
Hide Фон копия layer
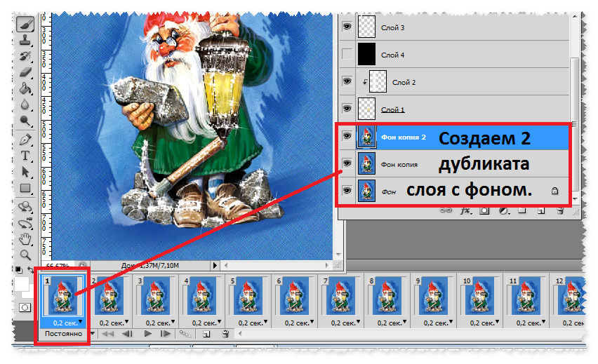[347, 163]
